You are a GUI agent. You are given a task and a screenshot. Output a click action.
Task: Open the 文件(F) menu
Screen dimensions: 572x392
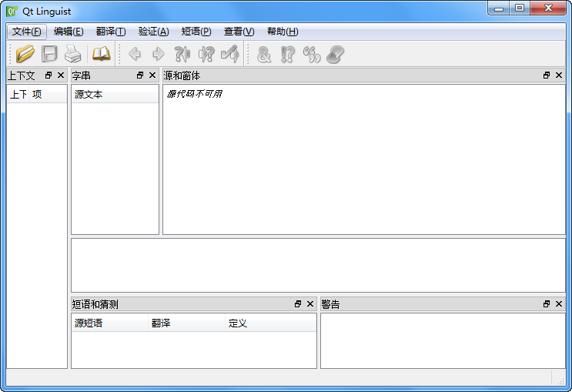click(27, 32)
